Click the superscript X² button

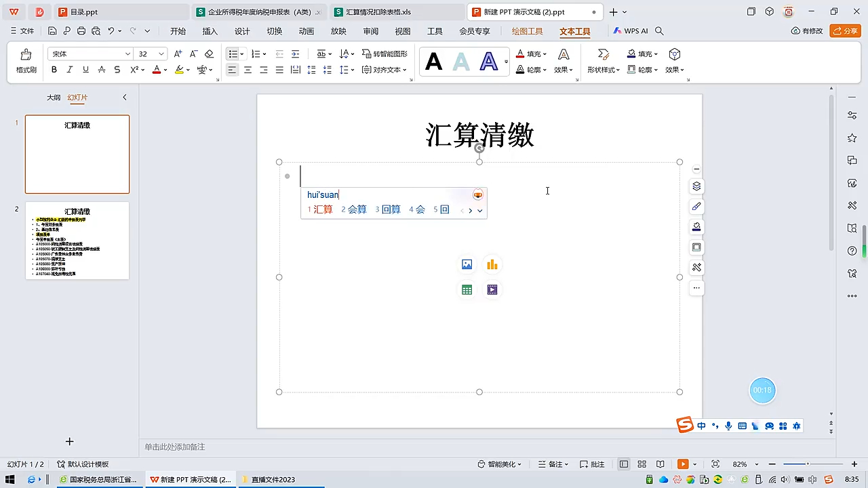(x=134, y=70)
